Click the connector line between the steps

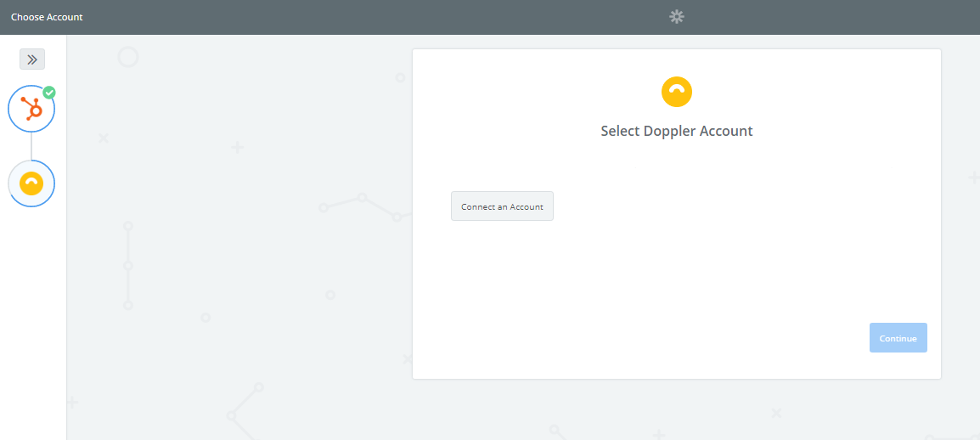coord(31,146)
